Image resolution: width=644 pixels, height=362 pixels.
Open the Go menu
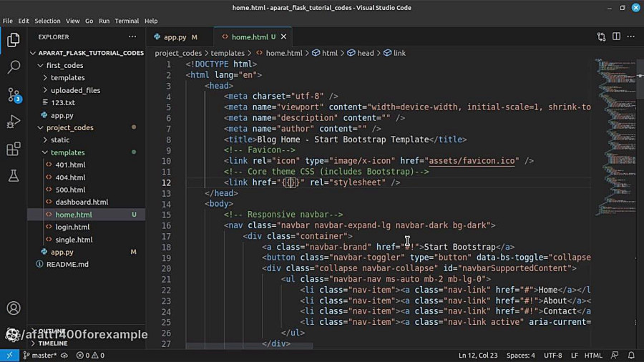point(89,21)
